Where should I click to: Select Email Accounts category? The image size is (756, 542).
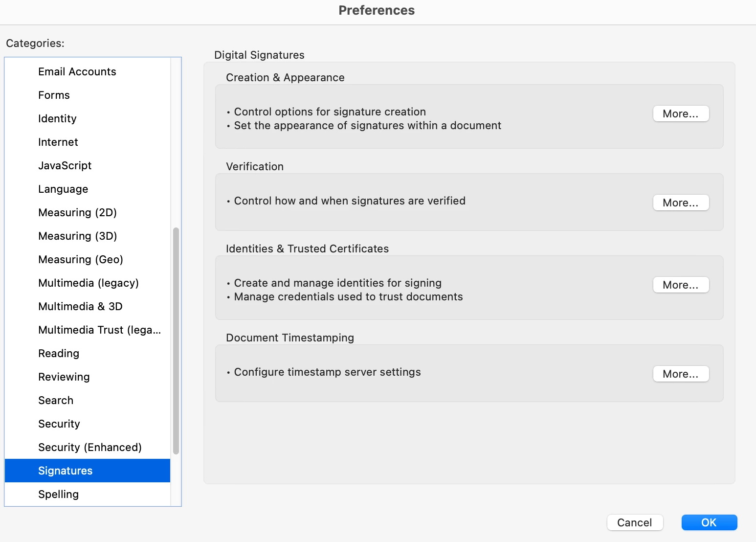point(88,71)
